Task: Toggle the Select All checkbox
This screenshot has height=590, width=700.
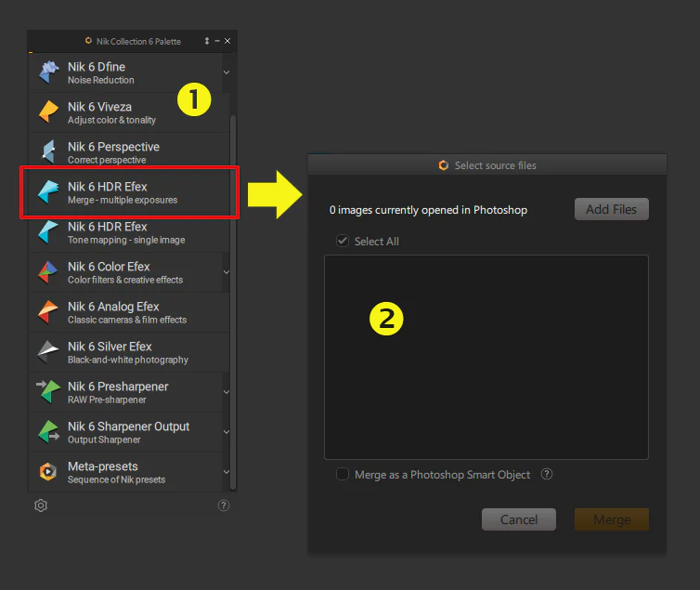Action: (343, 242)
